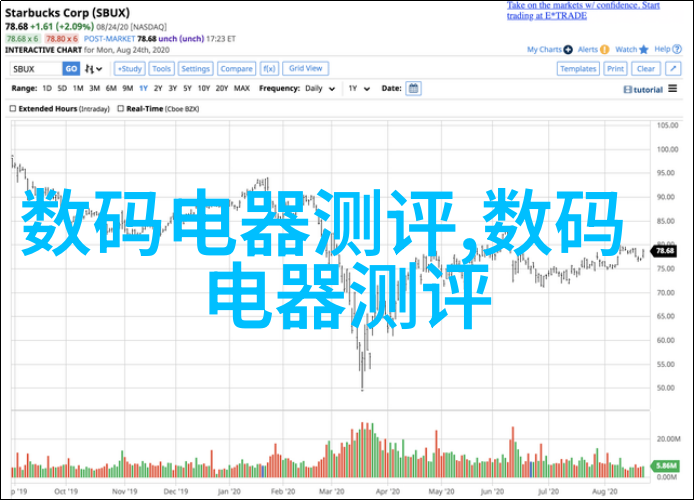Screen dimensions: 695x500
Task: Open the hamburger menu icon
Action: pos(672,89)
